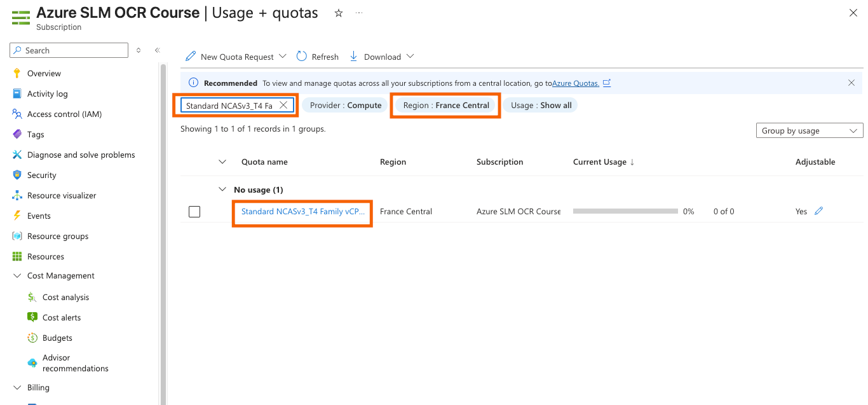Screen dimensions: 868x405
Task: Clear the quota search filter with X
Action: point(283,106)
